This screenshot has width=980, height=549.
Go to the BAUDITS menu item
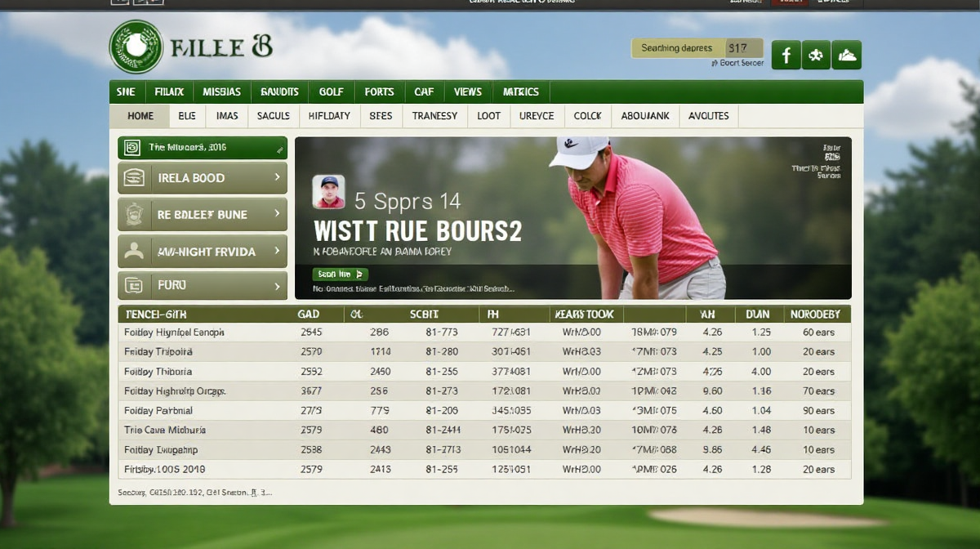(x=279, y=91)
